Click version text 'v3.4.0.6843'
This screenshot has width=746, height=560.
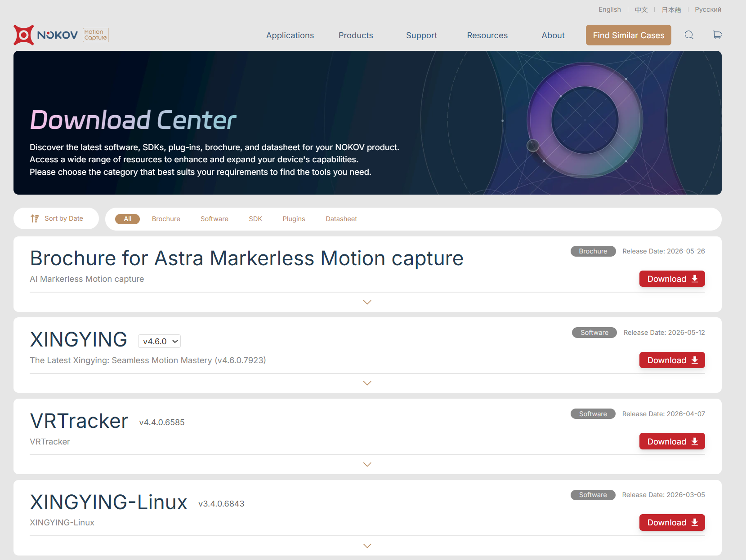(221, 504)
